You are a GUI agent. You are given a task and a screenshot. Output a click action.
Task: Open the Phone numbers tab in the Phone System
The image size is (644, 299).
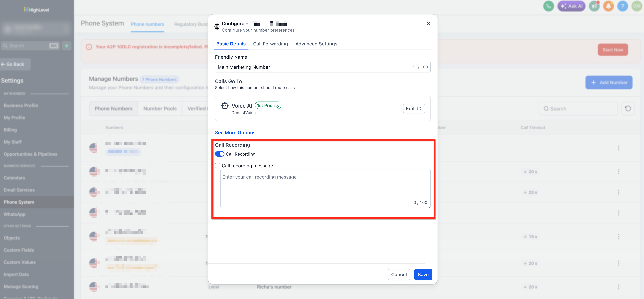click(x=148, y=24)
